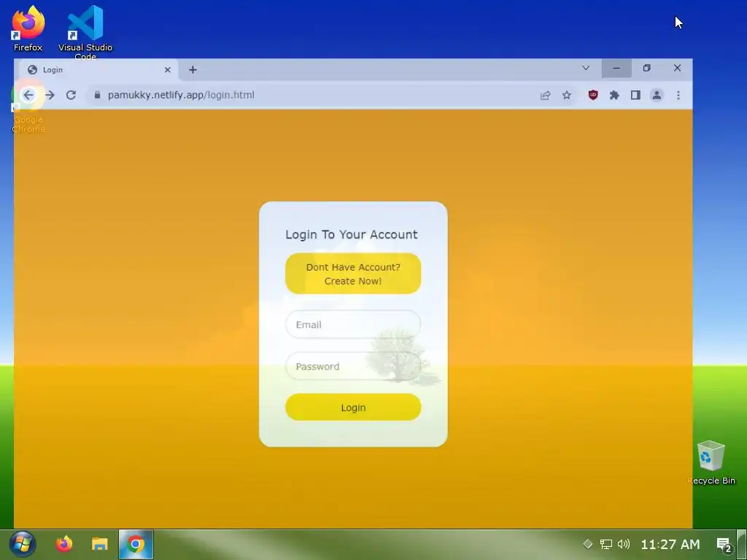Open Chrome's three-dot menu

pos(678,96)
